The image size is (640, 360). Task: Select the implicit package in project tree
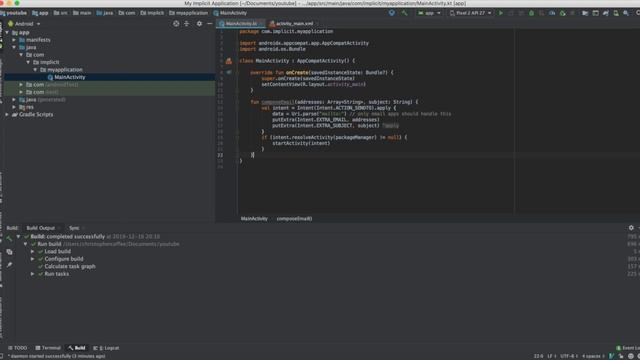(49, 62)
